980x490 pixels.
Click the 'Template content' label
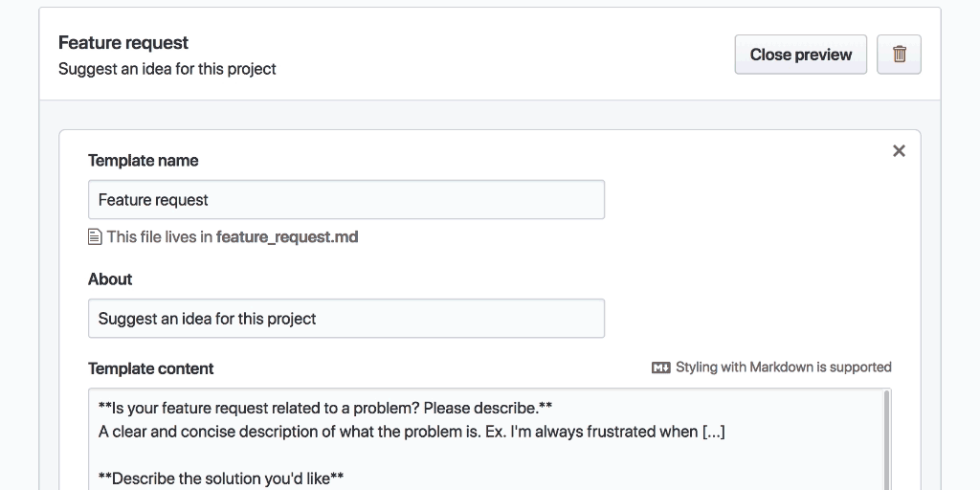coord(151,368)
